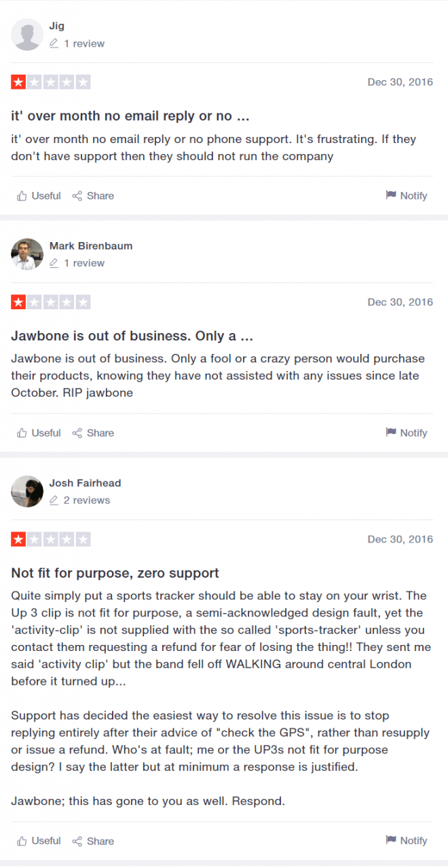The width and height of the screenshot is (448, 868).
Task: Click share icon on Josh Fairhead's review
Action: point(77,841)
